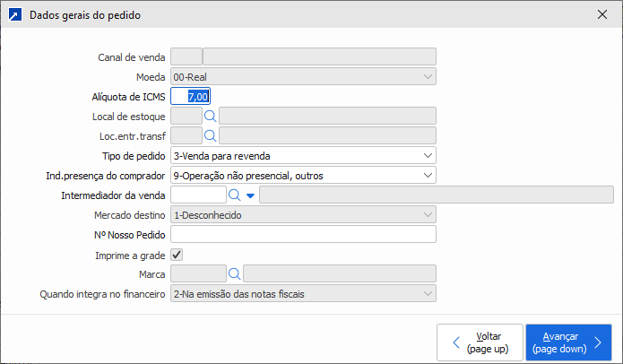Image resolution: width=623 pixels, height=364 pixels.
Task: Click the Marca search magnifier icon
Action: 234,273
